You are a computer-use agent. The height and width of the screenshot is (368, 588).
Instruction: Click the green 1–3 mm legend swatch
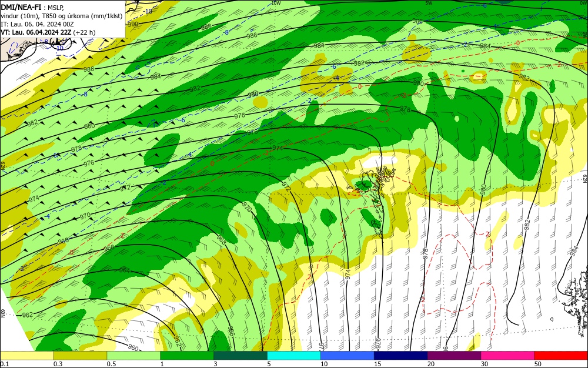(x=187, y=356)
